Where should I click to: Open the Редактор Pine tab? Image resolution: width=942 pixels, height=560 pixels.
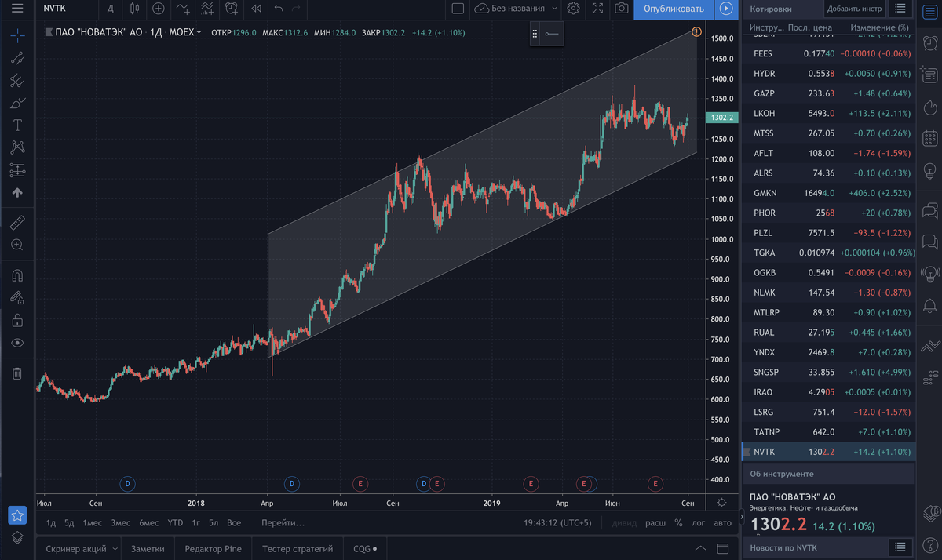(x=213, y=549)
